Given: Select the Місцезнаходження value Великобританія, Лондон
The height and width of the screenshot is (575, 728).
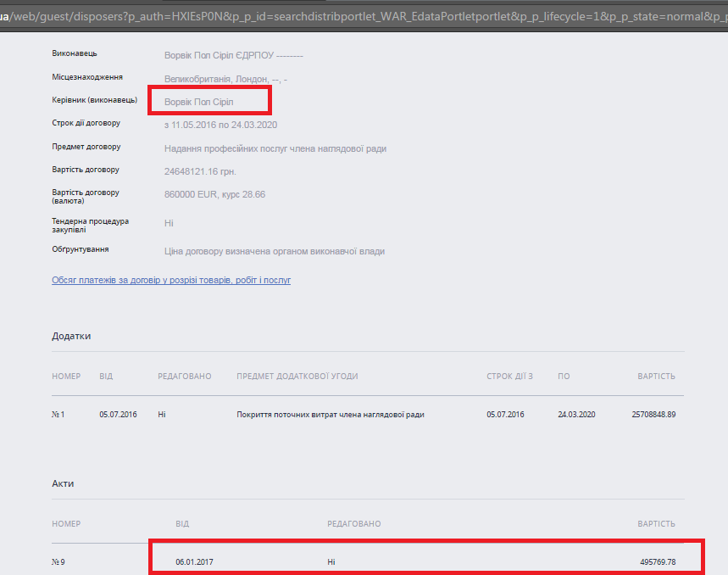Looking at the screenshot, I should point(226,79).
